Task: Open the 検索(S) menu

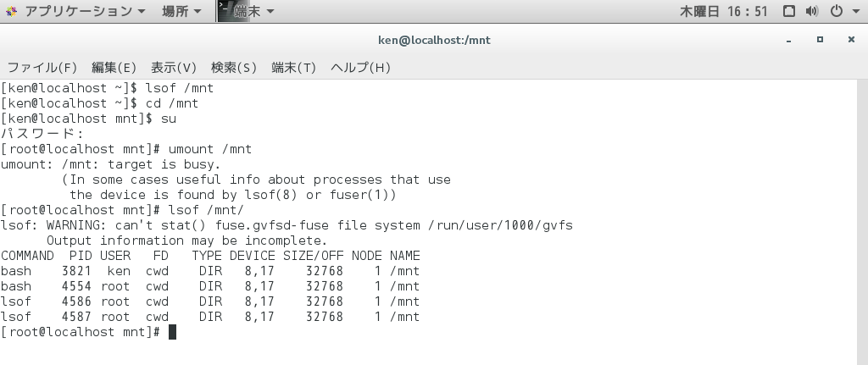Action: pyautogui.click(x=234, y=68)
